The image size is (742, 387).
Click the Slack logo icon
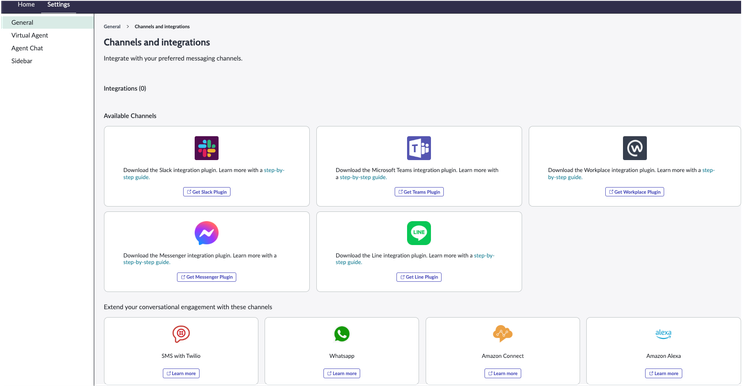207,148
